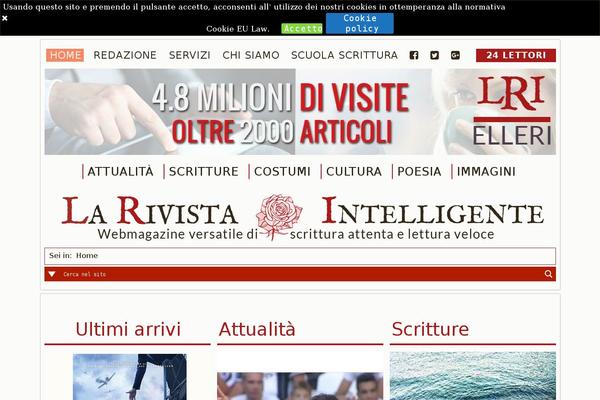Viewport: 600px width, 400px height.
Task: Open the Facebook icon link
Action: click(414, 55)
